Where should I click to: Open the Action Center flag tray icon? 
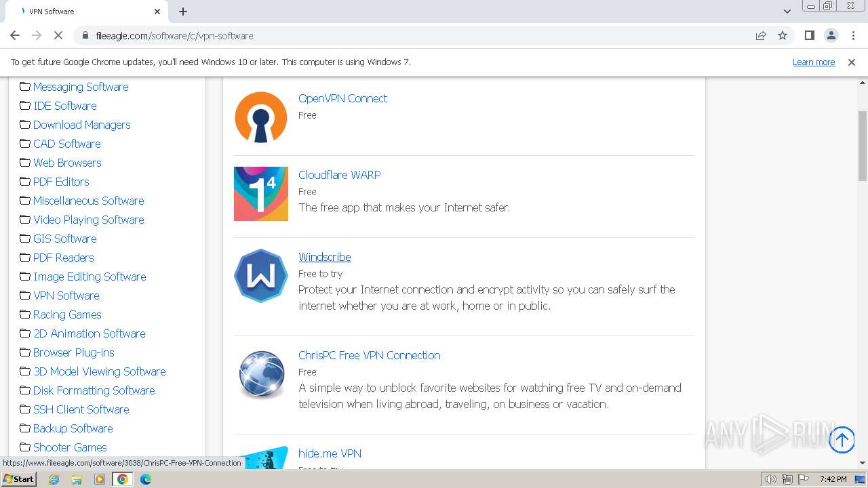(x=803, y=479)
